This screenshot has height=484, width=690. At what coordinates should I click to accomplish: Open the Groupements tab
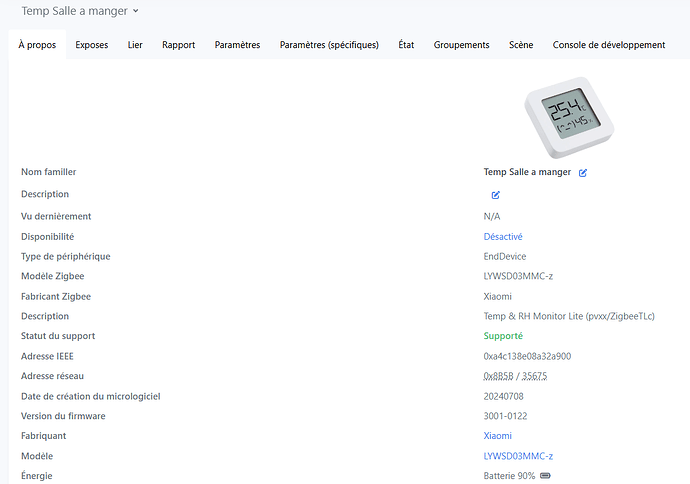pos(461,45)
